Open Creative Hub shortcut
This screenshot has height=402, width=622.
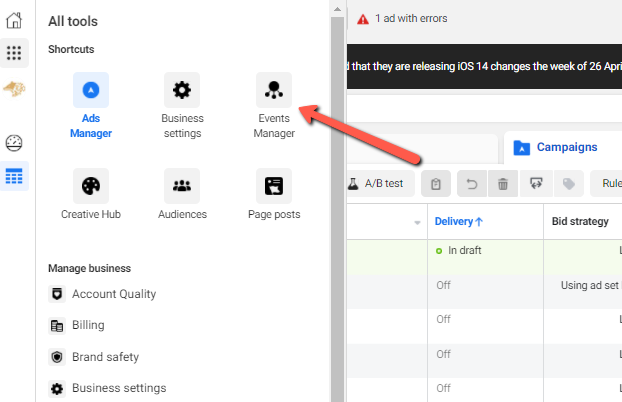(91, 194)
